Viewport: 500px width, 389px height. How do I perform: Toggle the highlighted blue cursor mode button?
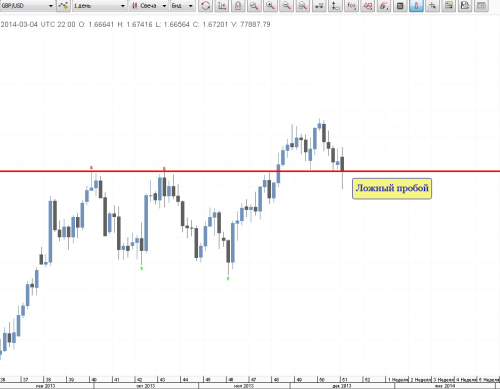click(x=416, y=6)
